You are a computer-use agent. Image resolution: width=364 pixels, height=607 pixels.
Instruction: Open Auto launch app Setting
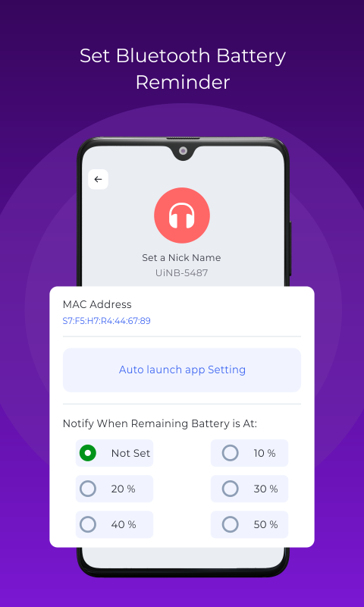182,370
